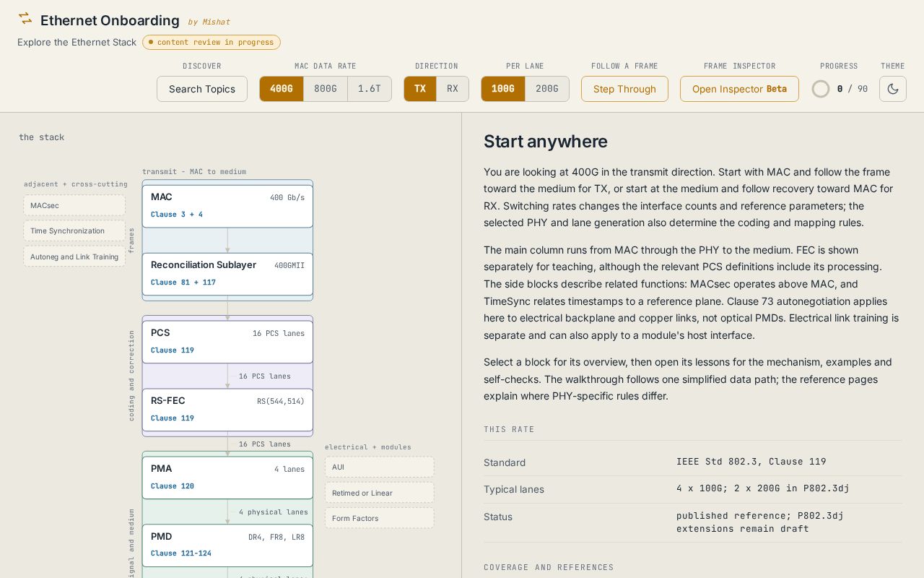
Task: Select the 400G data rate
Action: tap(282, 89)
